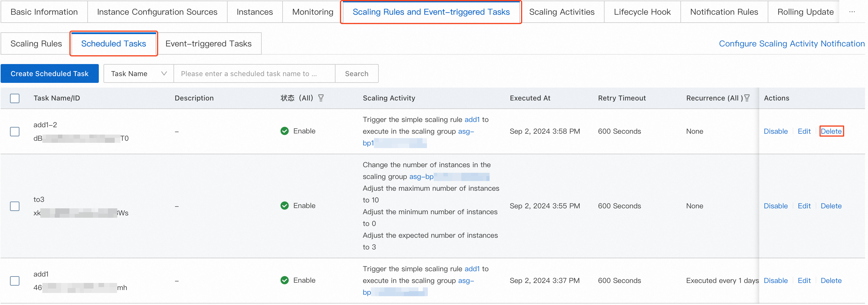Image resolution: width=868 pixels, height=305 pixels.
Task: Disable the add1-2 scheduled task
Action: coord(775,131)
